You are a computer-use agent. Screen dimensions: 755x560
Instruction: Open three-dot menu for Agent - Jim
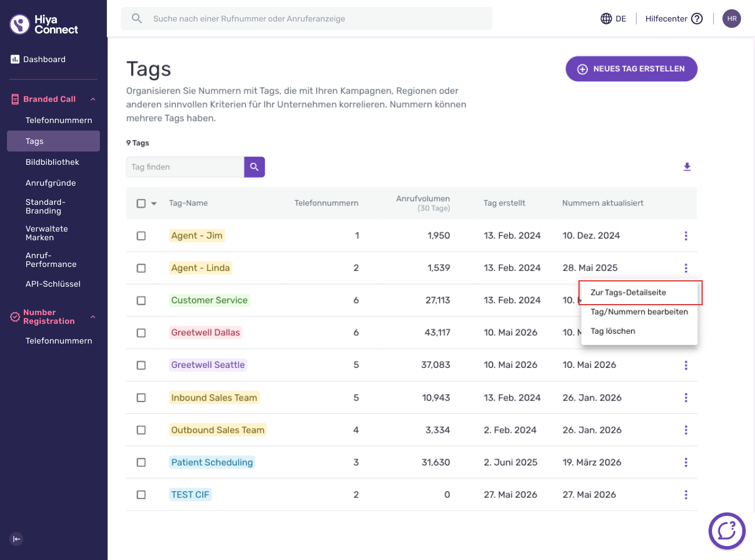pos(686,236)
